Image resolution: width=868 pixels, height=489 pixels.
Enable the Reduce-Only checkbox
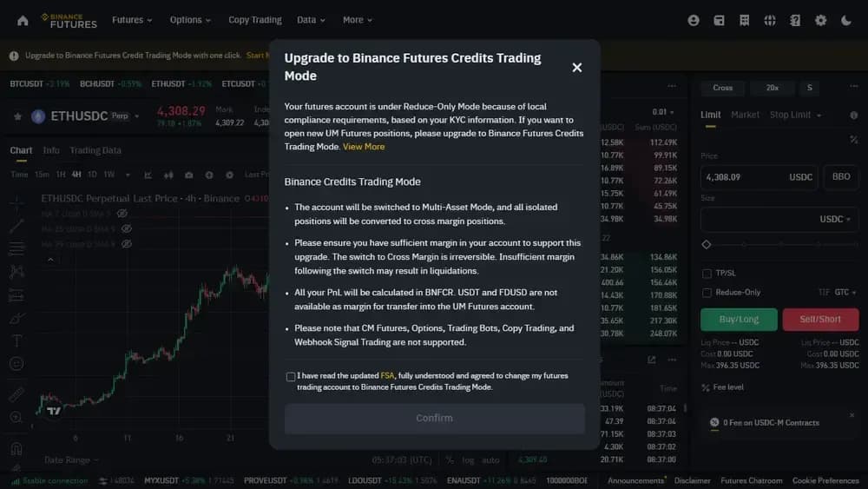click(x=707, y=293)
